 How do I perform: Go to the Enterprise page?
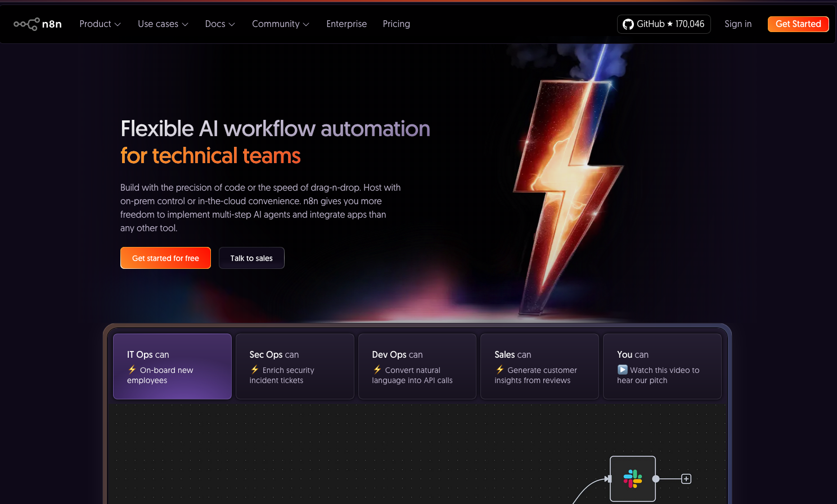click(x=346, y=24)
